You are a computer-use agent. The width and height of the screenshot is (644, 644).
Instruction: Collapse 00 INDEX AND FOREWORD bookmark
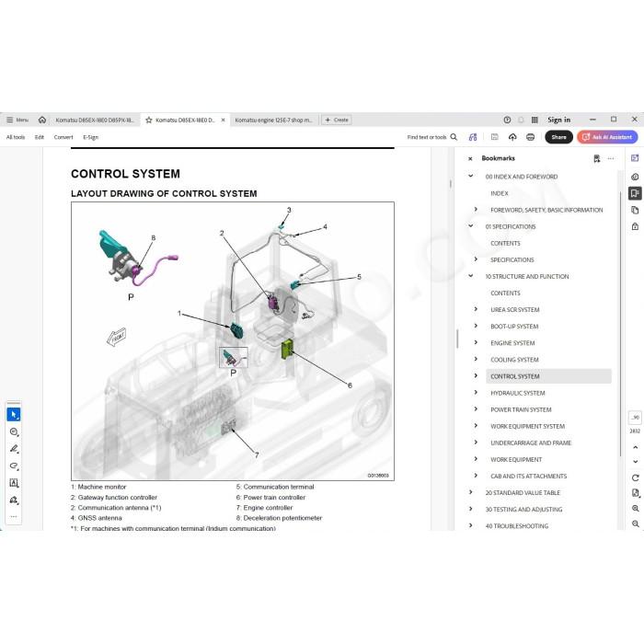click(471, 176)
